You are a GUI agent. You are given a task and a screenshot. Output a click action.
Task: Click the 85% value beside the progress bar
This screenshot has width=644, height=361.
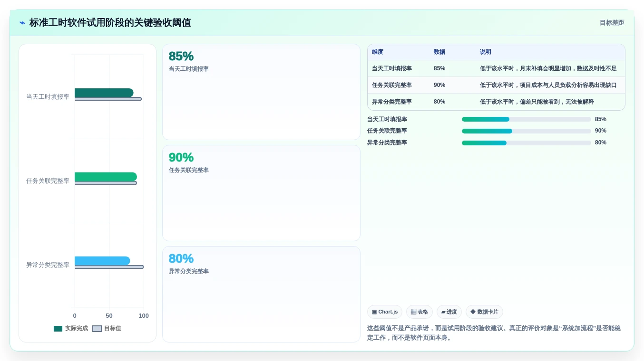(601, 119)
